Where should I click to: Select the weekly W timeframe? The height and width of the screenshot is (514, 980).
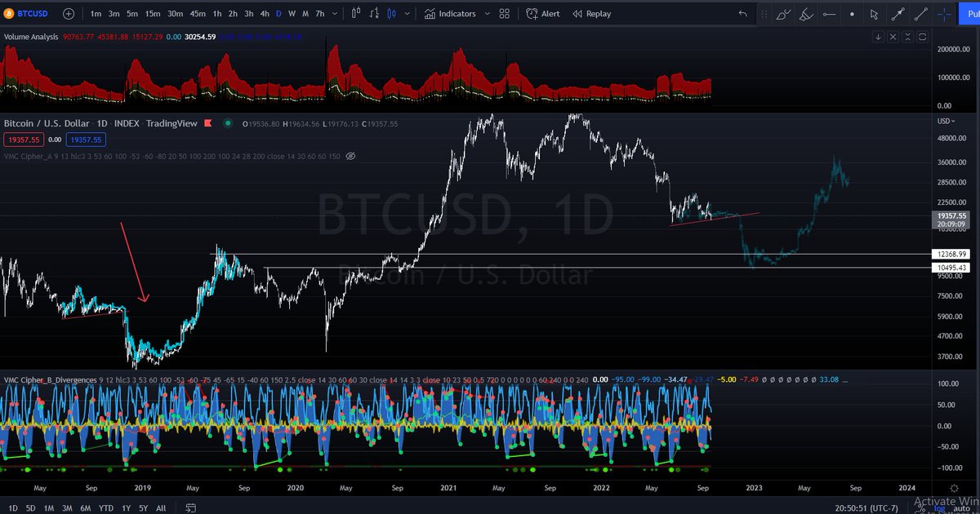click(x=292, y=14)
